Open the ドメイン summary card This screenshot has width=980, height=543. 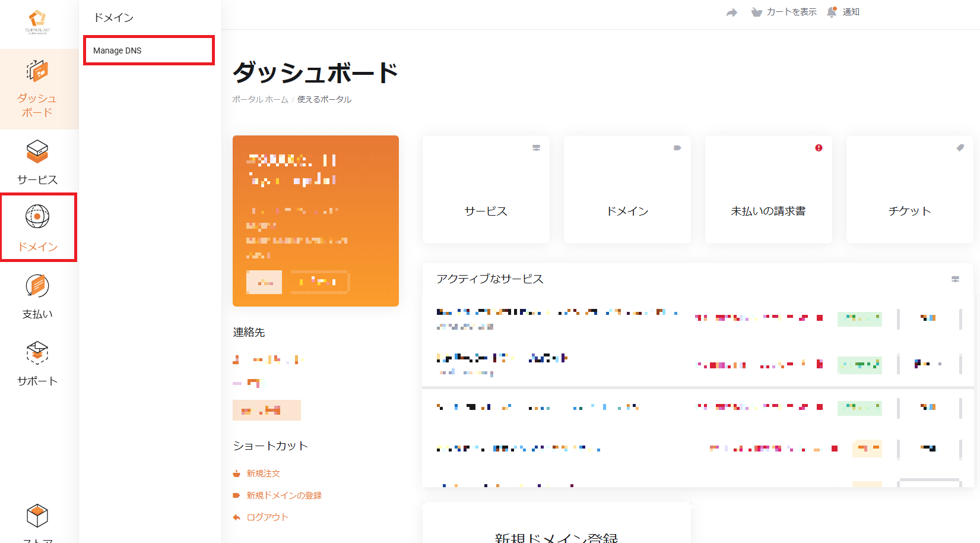(x=627, y=190)
